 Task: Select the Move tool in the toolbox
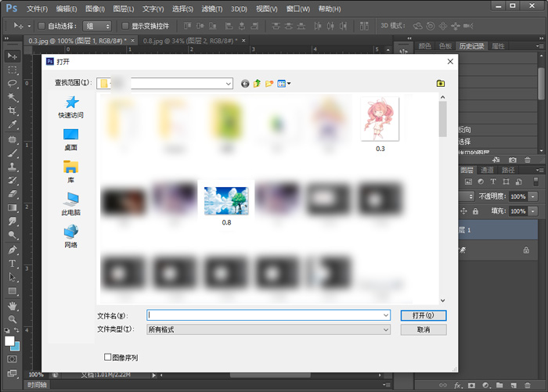coord(13,56)
